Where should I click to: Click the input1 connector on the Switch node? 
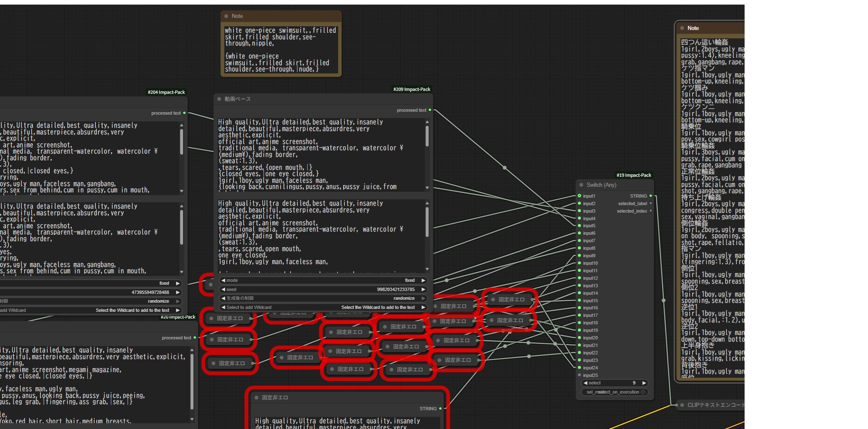(x=580, y=196)
